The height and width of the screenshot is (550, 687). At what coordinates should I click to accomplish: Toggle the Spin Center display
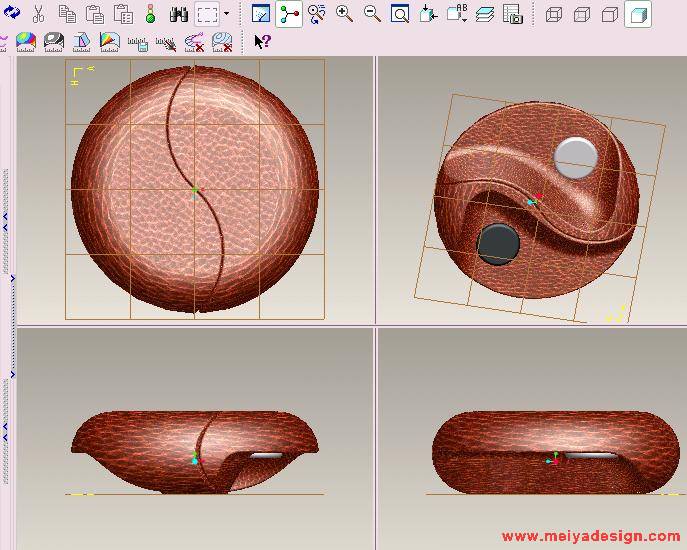[x=289, y=14]
